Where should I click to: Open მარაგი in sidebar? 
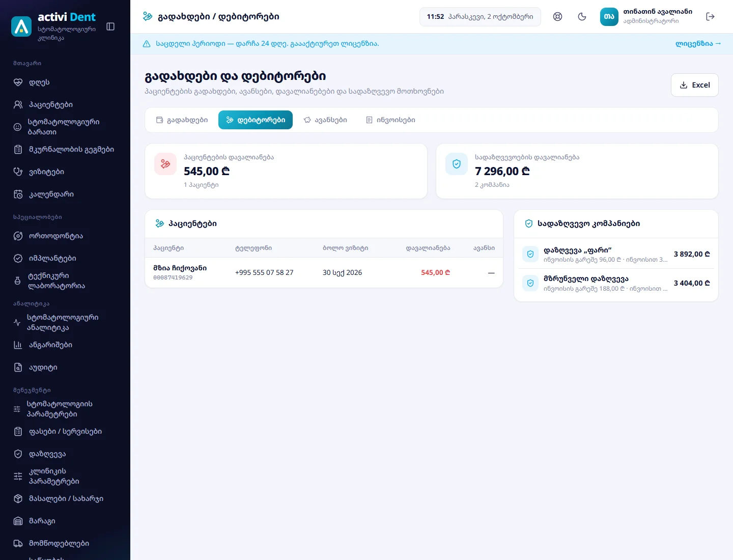point(65,521)
